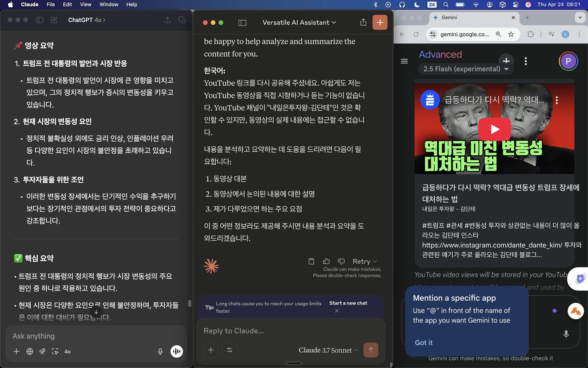Open File menu in menu bar
Screen dimensions: 588x368
tap(51, 4)
